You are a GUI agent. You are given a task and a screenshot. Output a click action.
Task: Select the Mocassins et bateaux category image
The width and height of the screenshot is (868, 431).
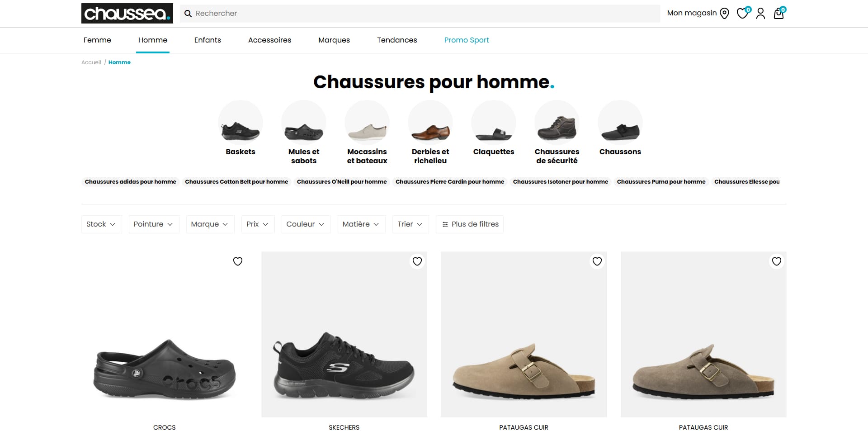(367, 123)
